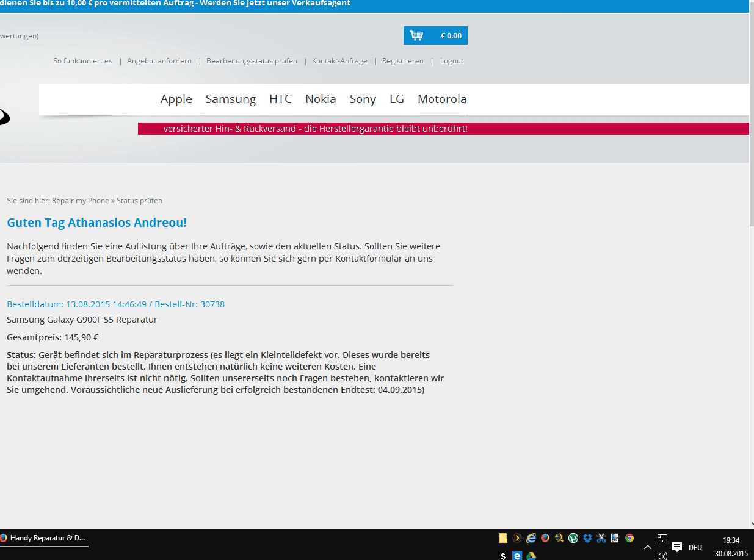Viewport: 754px width, 560px height.
Task: Show hidden system tray icons
Action: [648, 547]
